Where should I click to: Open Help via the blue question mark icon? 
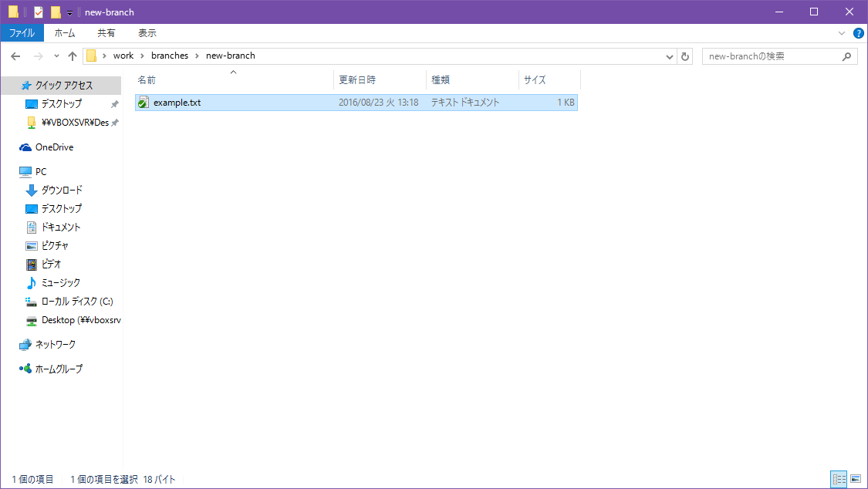859,33
